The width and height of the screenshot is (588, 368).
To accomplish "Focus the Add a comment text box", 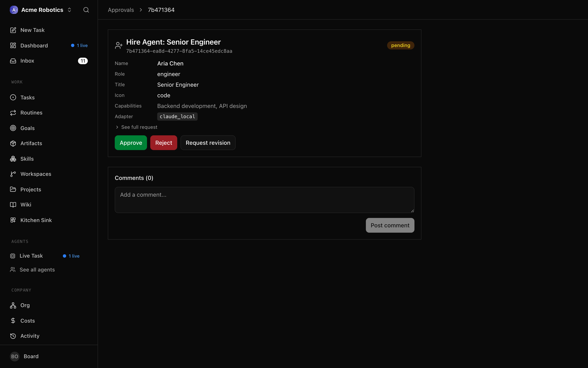I will click(264, 200).
